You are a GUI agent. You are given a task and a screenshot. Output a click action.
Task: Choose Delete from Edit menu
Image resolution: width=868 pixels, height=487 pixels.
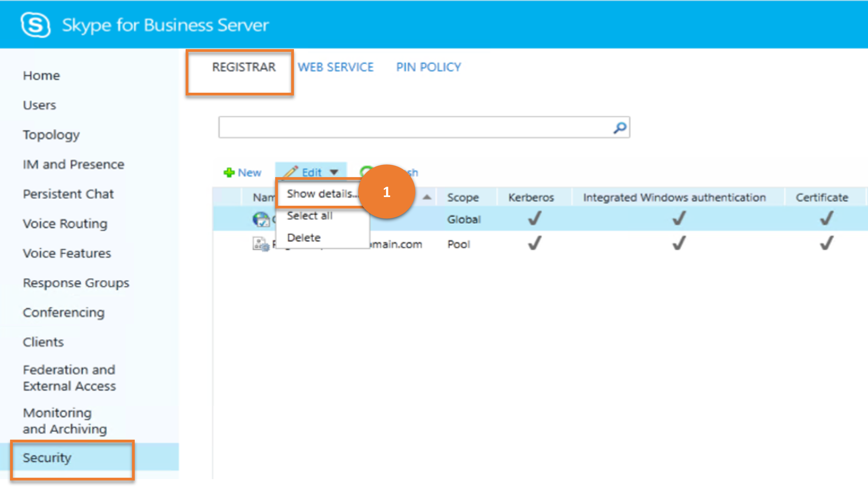point(304,238)
